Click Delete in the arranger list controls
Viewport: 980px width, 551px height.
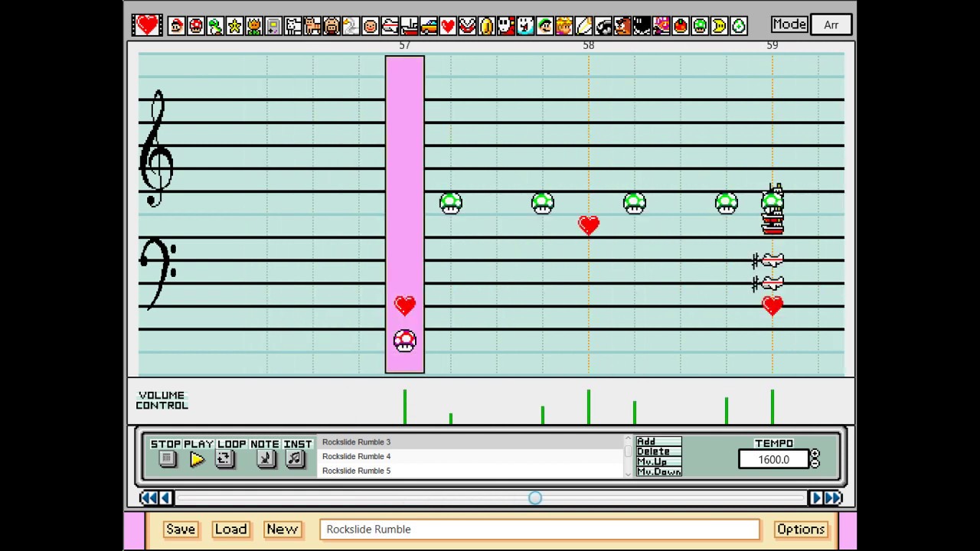(x=658, y=452)
